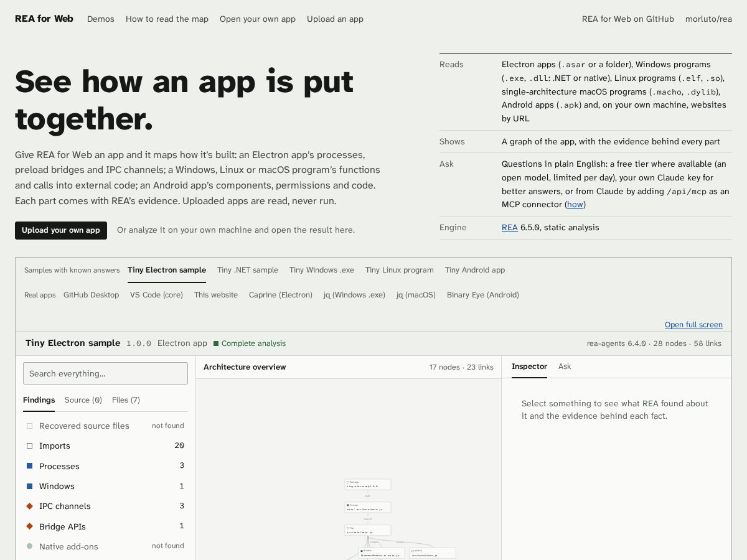
Task: Click the blue square icon beside Processes
Action: [x=29, y=466]
